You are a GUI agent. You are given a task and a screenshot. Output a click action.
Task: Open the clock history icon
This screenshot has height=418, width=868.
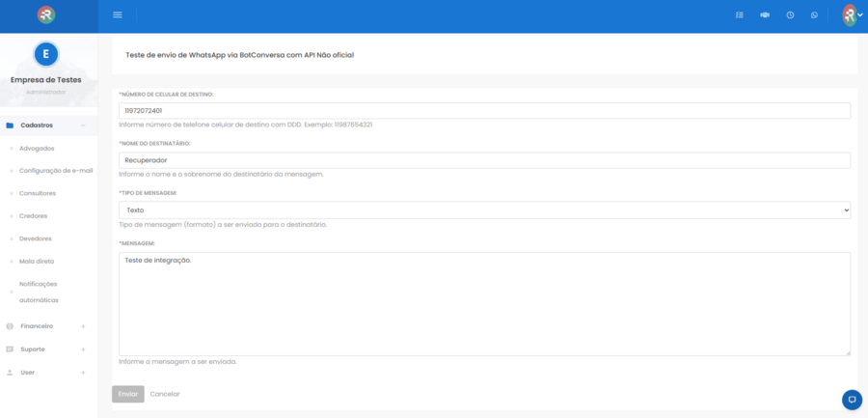point(790,15)
